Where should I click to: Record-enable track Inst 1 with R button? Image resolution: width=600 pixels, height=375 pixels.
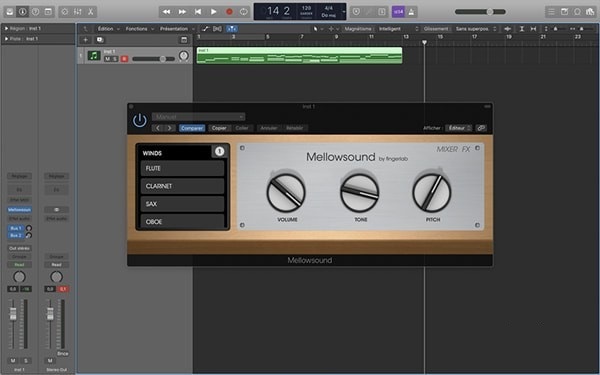click(x=124, y=59)
